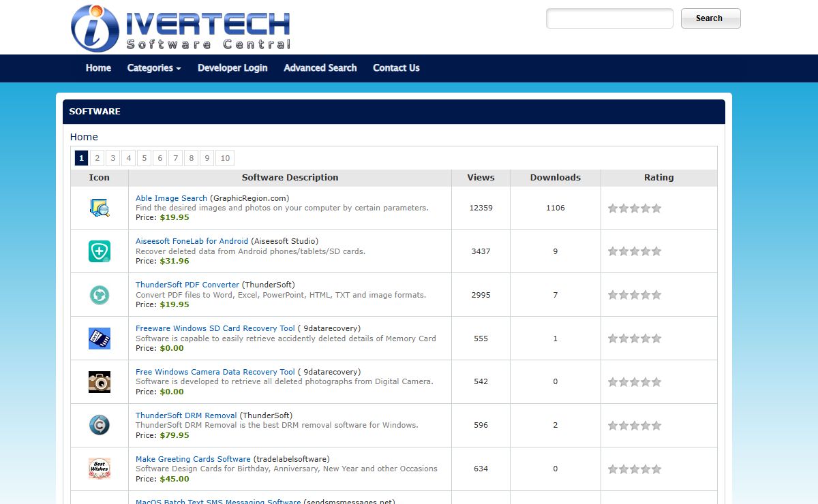Rate ThunderSoft DRM Removal five stars
This screenshot has height=504, width=818.
pos(656,426)
